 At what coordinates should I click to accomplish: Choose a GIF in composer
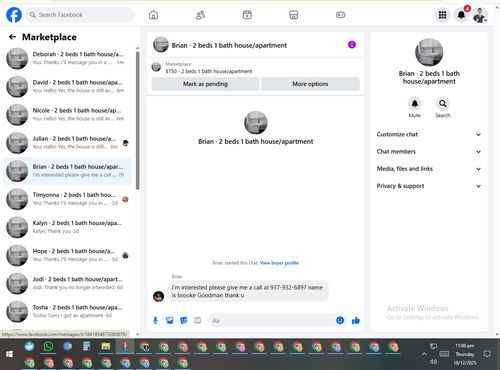point(198,320)
